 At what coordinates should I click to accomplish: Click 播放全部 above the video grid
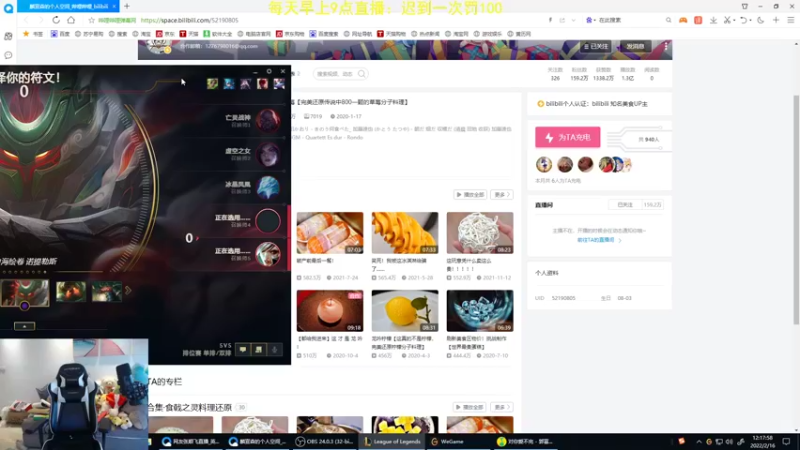pos(470,194)
